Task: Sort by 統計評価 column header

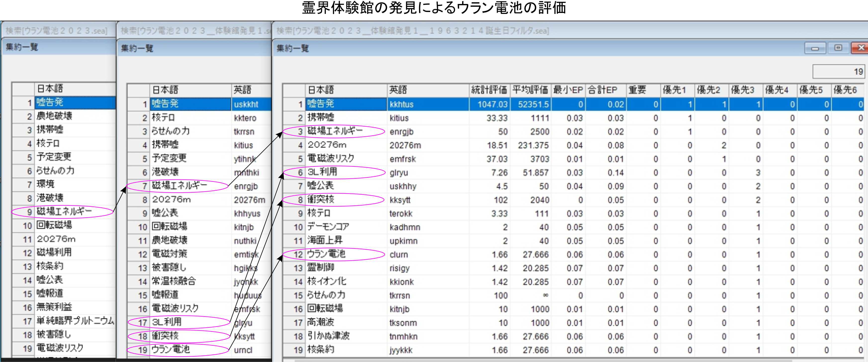Action: point(489,90)
